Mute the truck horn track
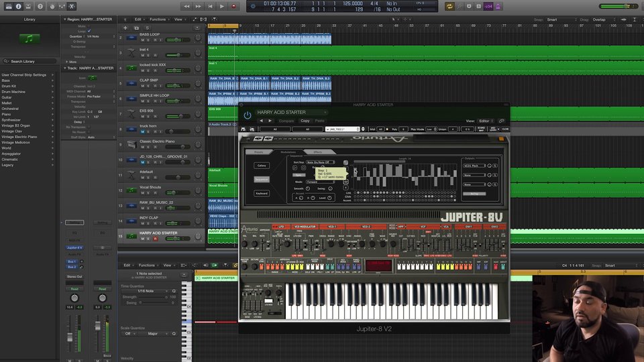Image resolution: width=644 pixels, height=362 pixels. 142,132
